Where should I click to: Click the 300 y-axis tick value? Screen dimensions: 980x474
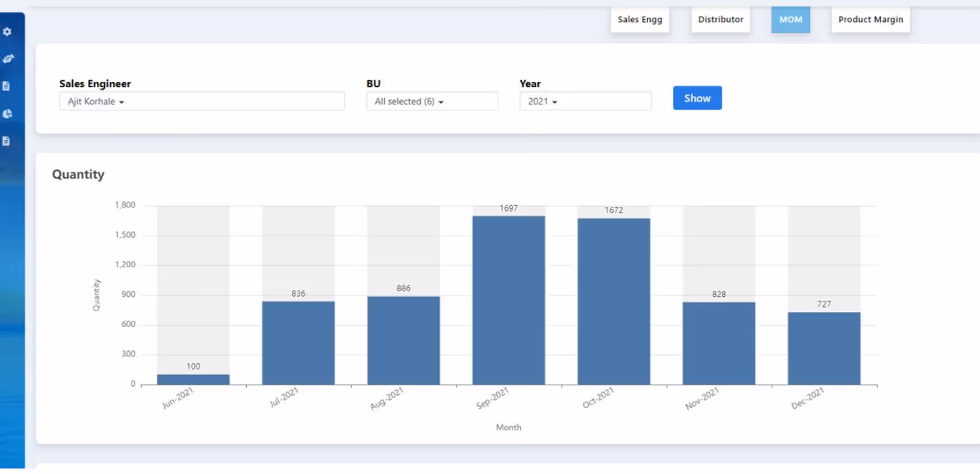click(129, 354)
